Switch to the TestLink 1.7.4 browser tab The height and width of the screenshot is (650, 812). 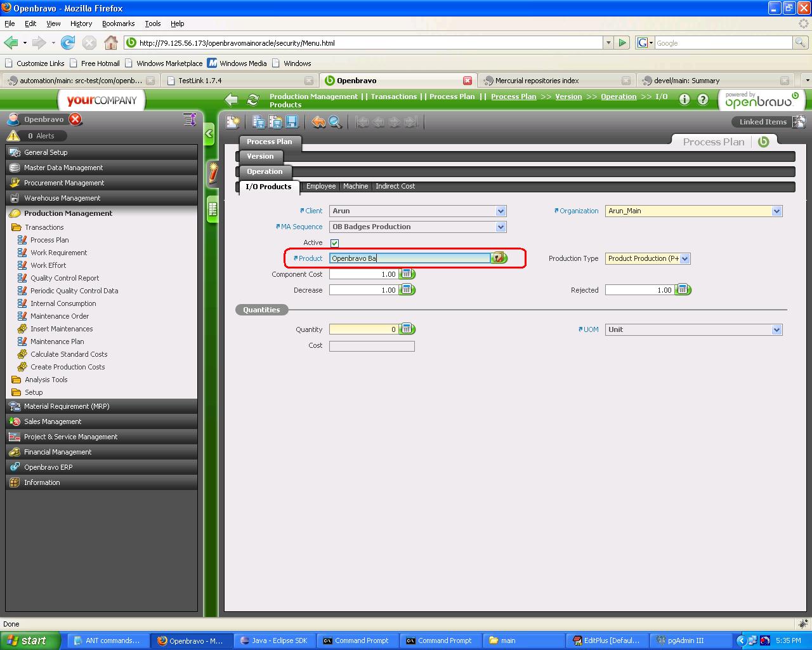click(239, 81)
